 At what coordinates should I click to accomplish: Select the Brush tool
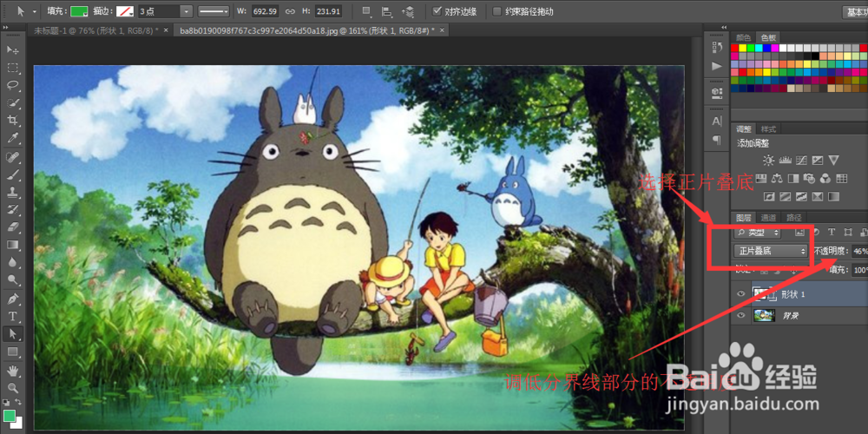13,175
